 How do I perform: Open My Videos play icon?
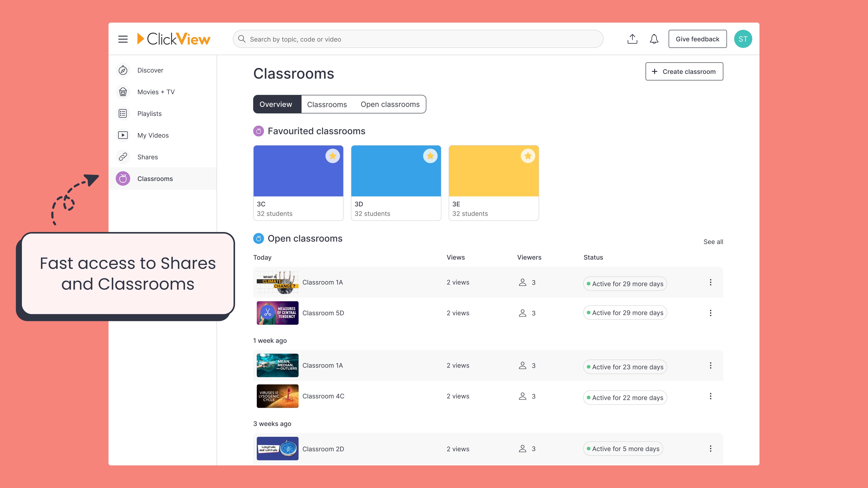(123, 135)
